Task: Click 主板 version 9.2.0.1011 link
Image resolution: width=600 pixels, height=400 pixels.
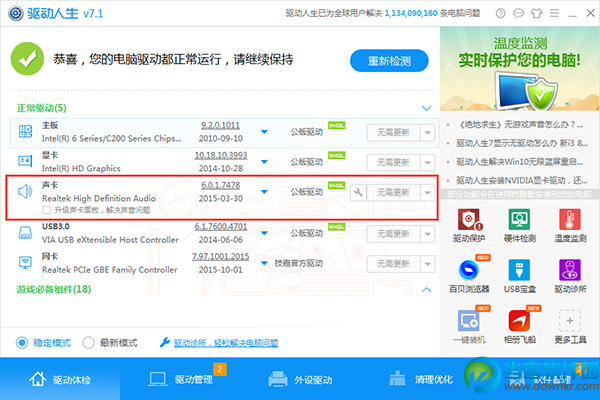Action: [x=220, y=125]
